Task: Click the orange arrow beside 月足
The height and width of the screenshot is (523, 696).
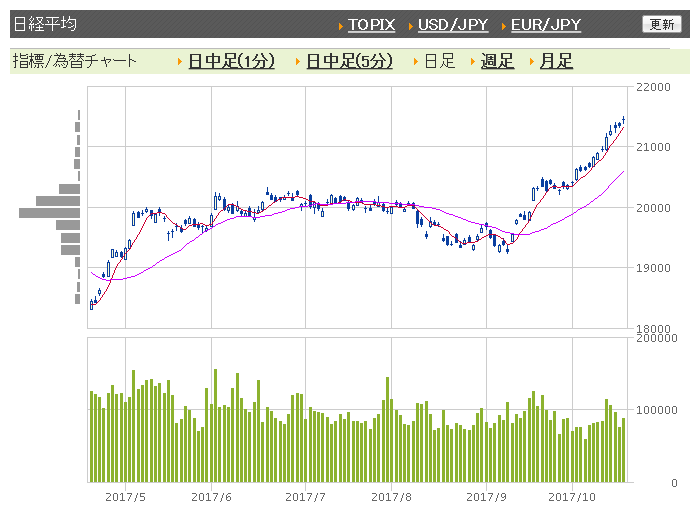Action: pos(532,62)
